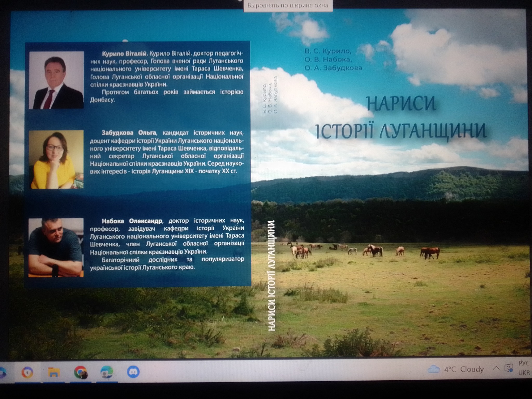Click 'української історії Луганського краю.' line
Screen dimensions: 532x399
(x=142, y=267)
